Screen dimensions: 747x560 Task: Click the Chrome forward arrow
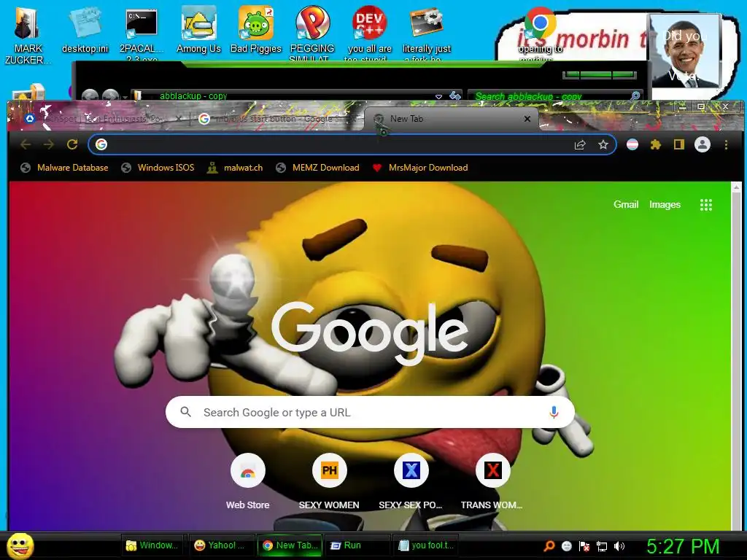[x=49, y=144]
